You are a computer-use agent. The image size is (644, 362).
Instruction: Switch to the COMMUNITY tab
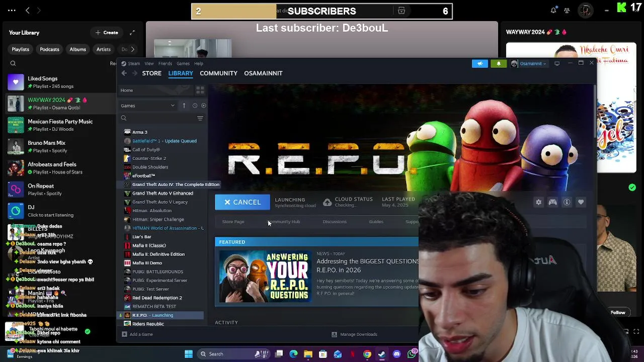click(218, 73)
